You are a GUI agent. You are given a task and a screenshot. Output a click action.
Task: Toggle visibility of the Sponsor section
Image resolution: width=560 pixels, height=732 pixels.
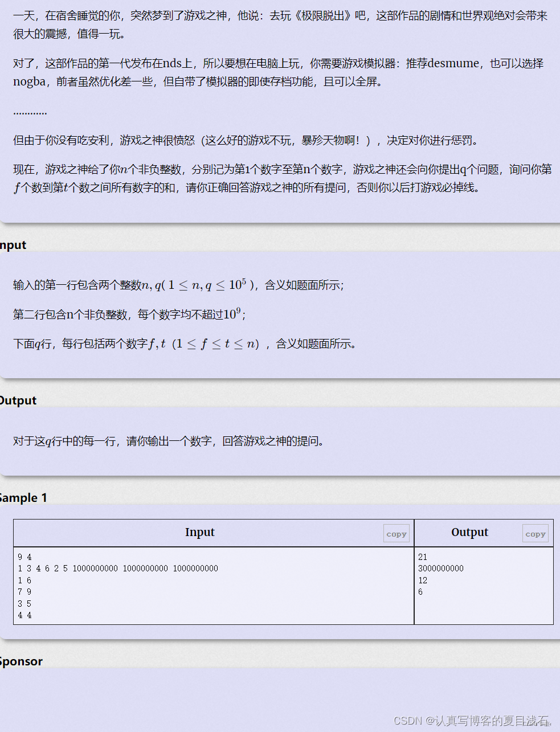21,661
